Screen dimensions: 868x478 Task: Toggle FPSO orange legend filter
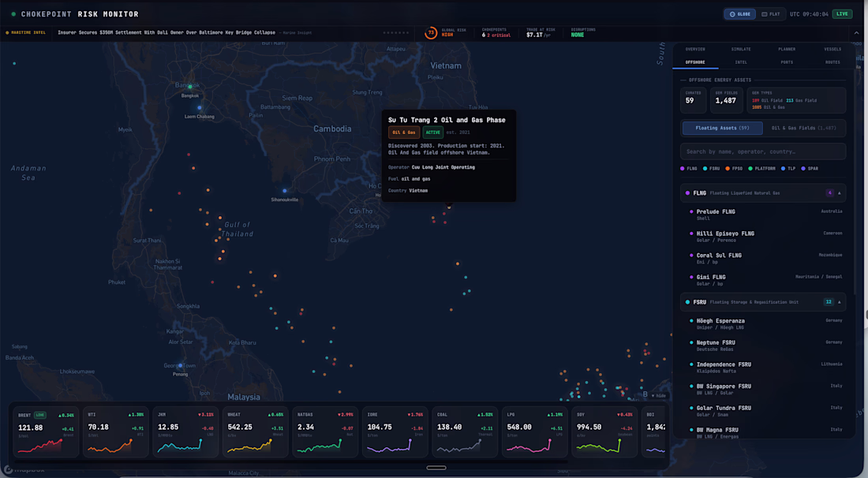[x=734, y=169]
